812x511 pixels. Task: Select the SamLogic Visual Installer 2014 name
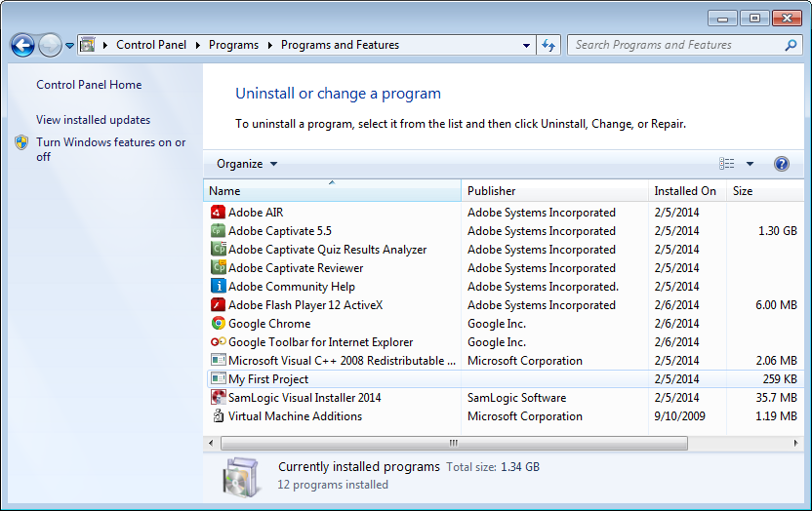tap(304, 398)
